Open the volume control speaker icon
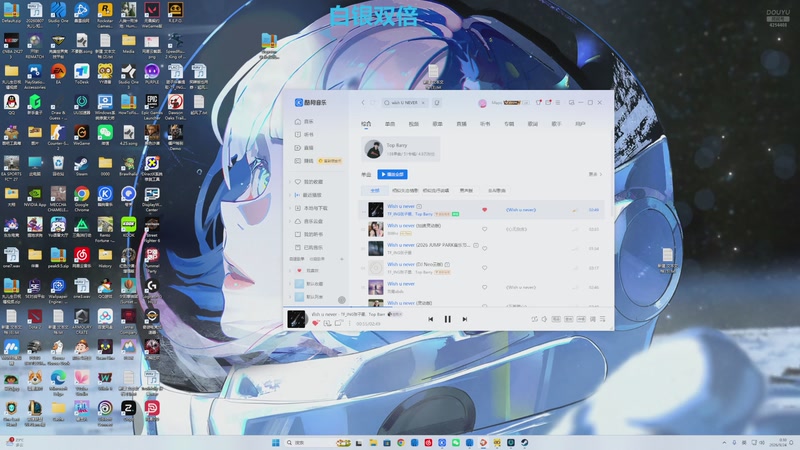The height and width of the screenshot is (450, 800). pyautogui.click(x=544, y=319)
